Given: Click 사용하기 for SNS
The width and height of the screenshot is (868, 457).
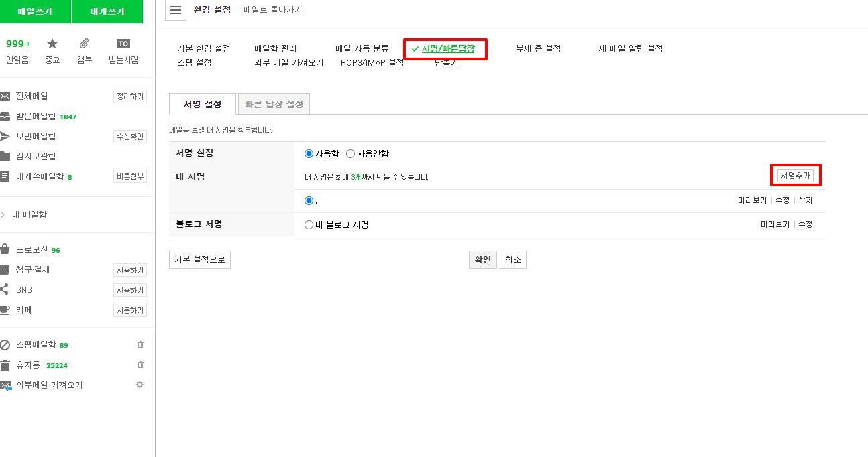Looking at the screenshot, I should tap(130, 290).
